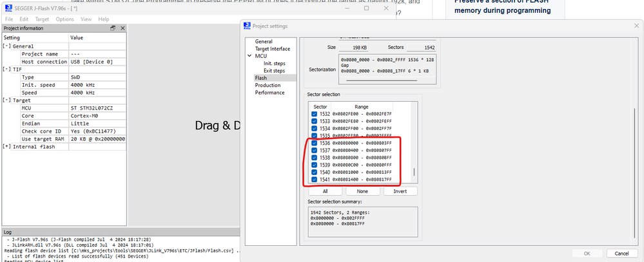The height and width of the screenshot is (262, 644).
Task: Select Production settings page
Action: tap(268, 85)
